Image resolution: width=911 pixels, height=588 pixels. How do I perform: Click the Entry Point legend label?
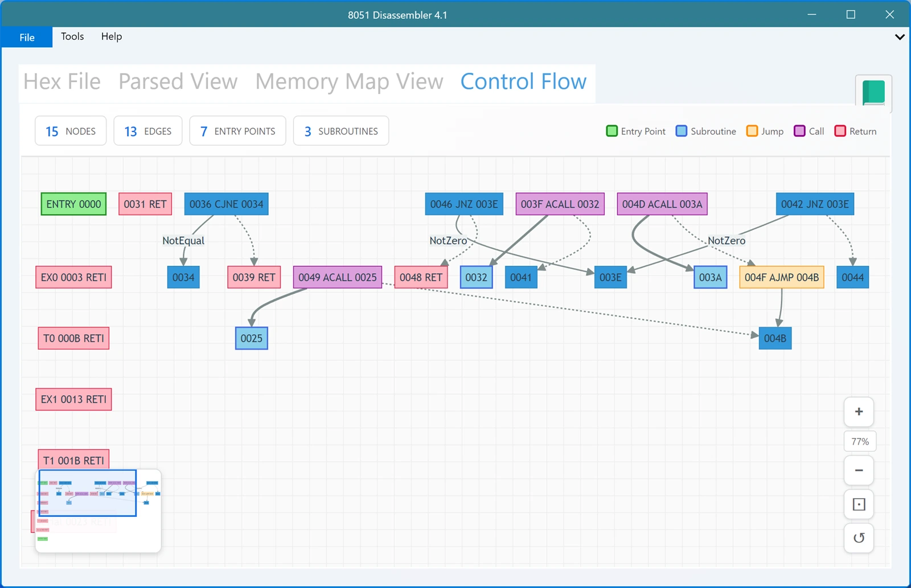[643, 131]
